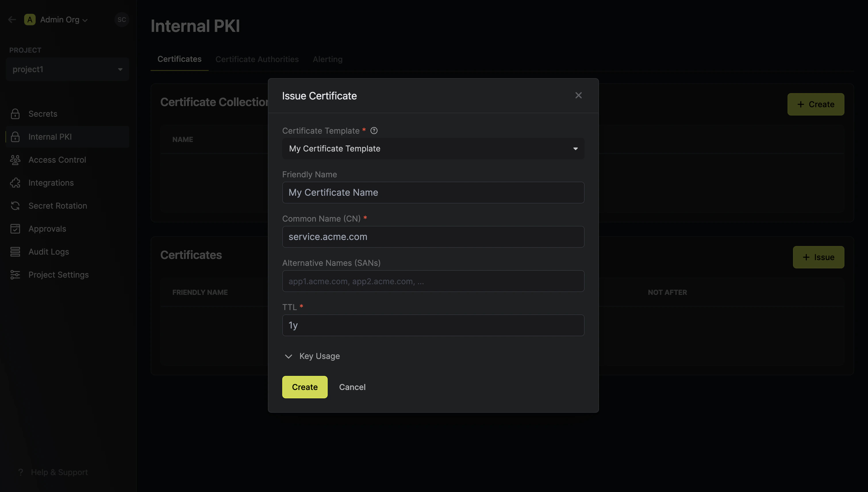Open the project1 project selector
The height and width of the screenshot is (492, 868).
67,69
